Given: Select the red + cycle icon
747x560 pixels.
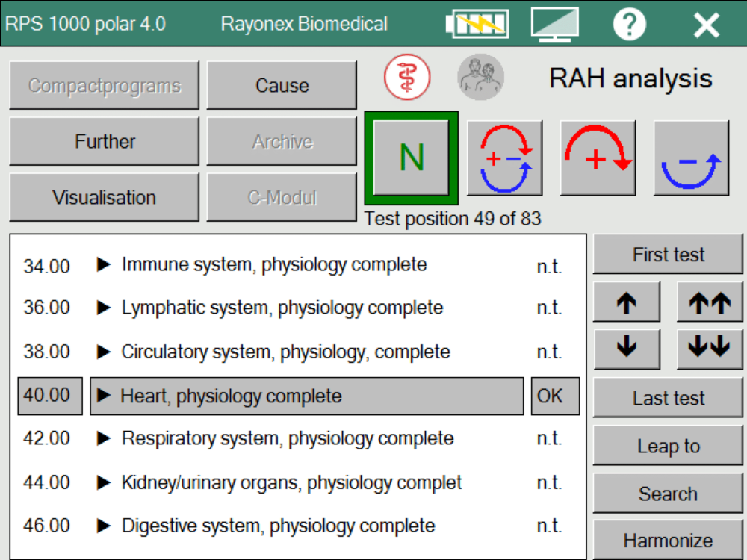Looking at the screenshot, I should coord(598,157).
